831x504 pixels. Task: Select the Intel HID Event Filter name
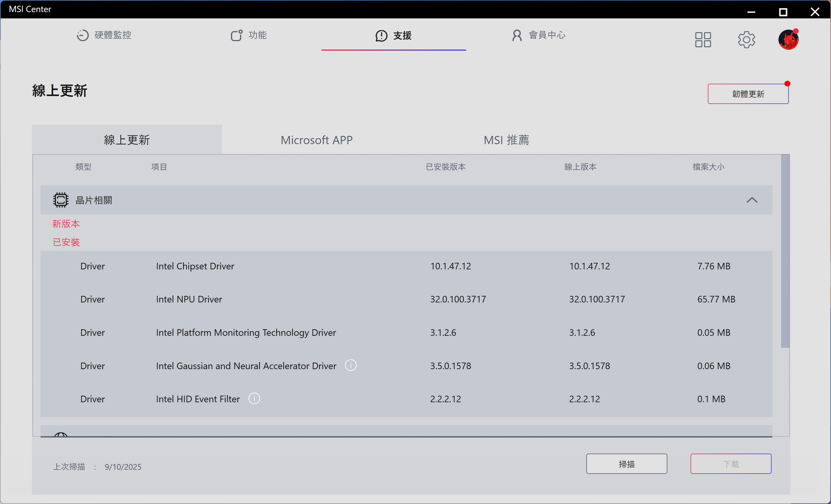198,399
